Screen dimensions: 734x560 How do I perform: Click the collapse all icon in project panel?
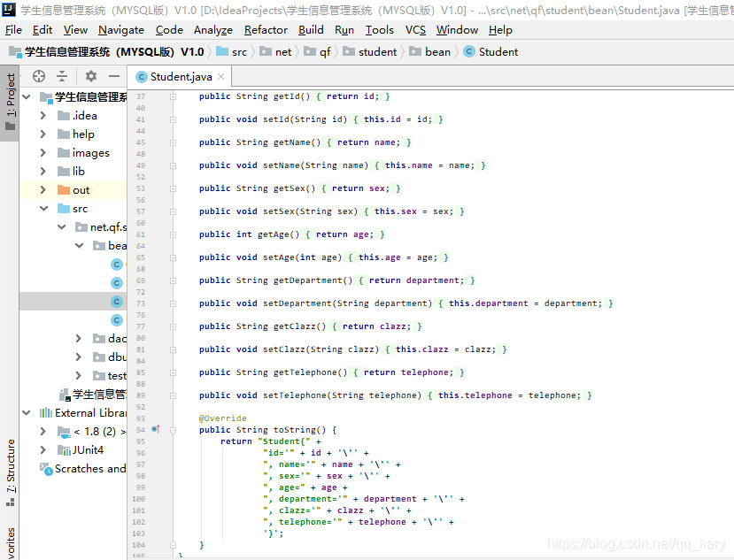(62, 76)
